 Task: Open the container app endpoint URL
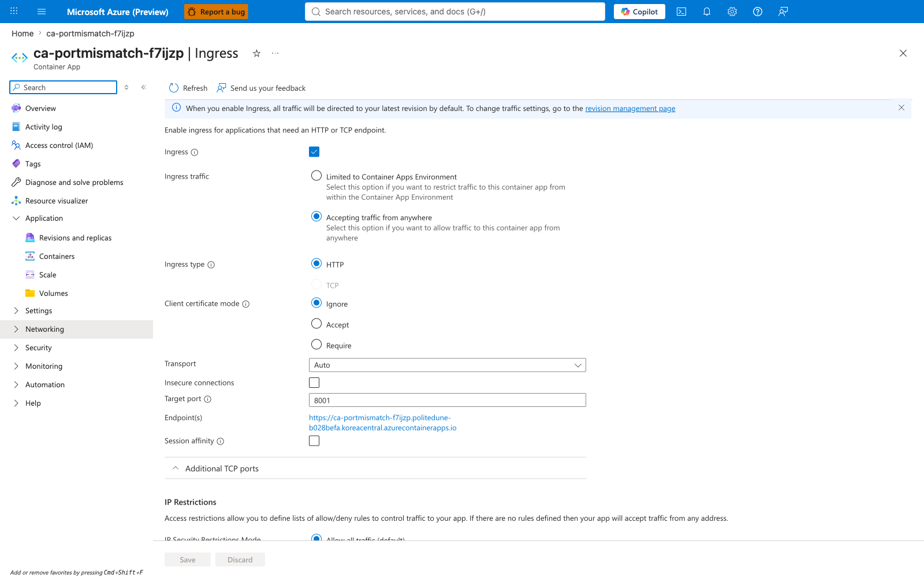click(382, 423)
